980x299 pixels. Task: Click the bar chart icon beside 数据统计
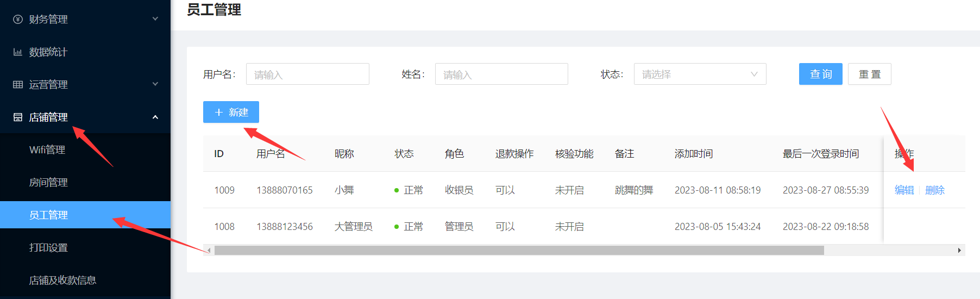click(18, 52)
